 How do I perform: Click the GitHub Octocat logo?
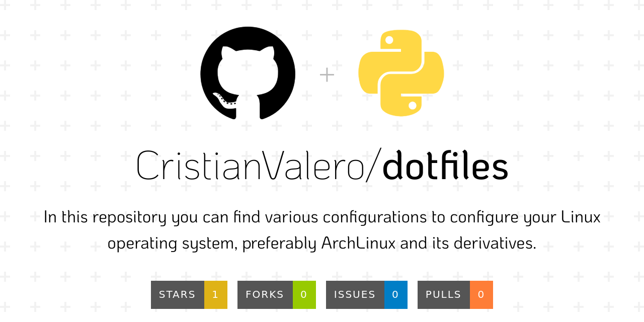coord(248,74)
